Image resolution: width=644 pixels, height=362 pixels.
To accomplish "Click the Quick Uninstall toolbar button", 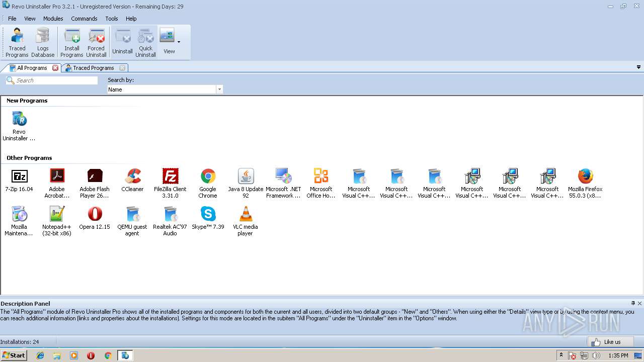I will (x=146, y=43).
